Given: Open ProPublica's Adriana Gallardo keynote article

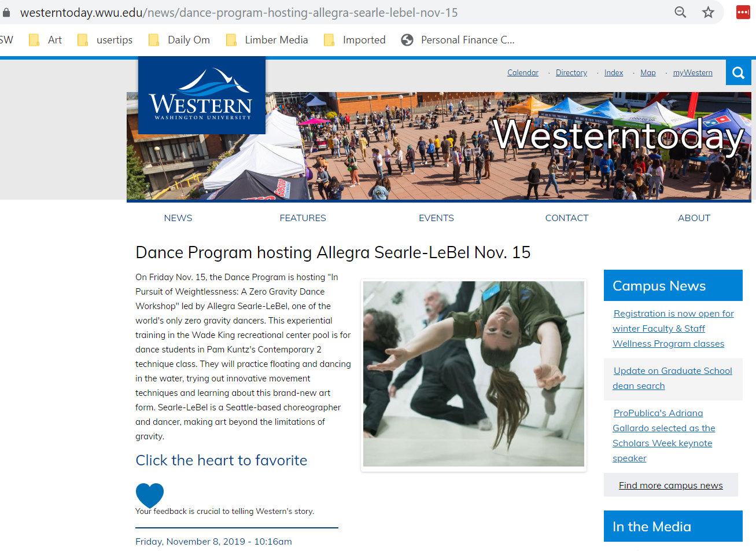Looking at the screenshot, I should (663, 436).
